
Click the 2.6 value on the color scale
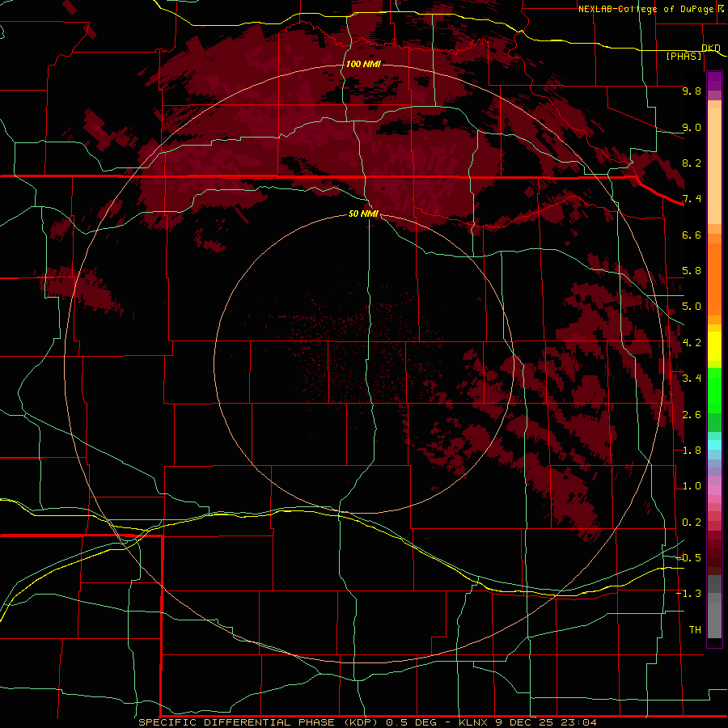(x=692, y=415)
